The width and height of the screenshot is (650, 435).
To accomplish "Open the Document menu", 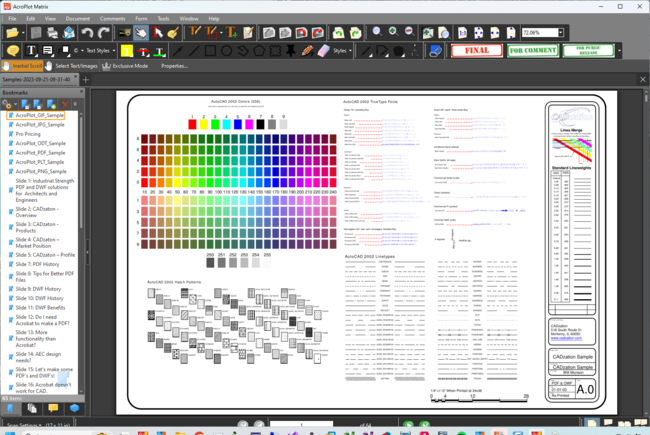I will (x=78, y=19).
